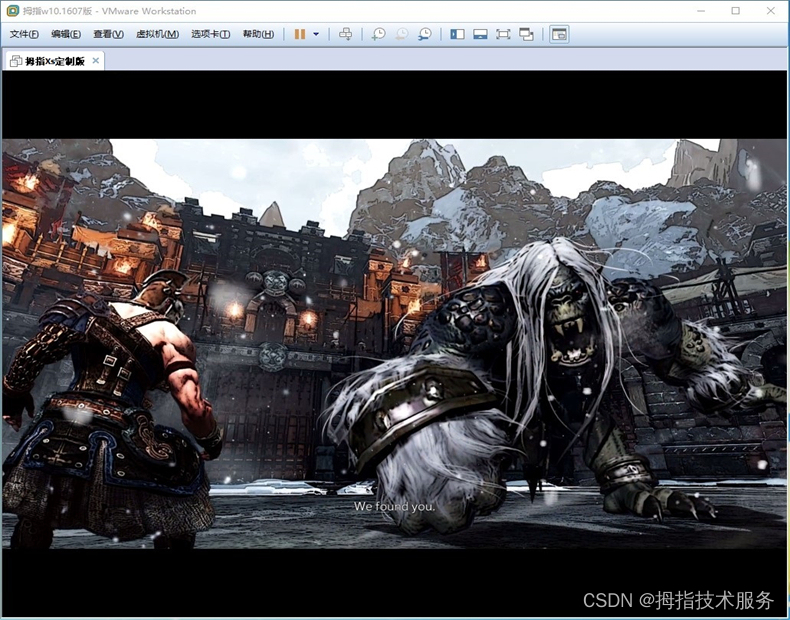Click the VMware Workstation title bar icon
Viewport: 790px width, 620px height.
pos(13,11)
